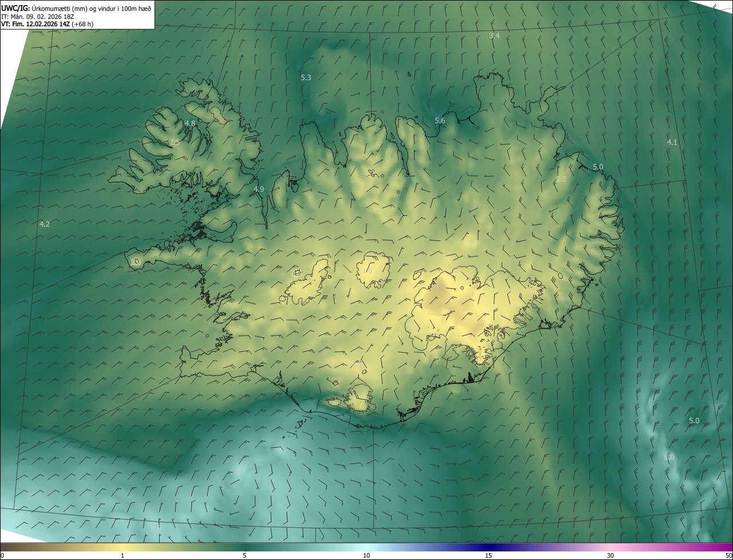
Task: Click the 5.0 value just above 8.0
Action: click(694, 420)
